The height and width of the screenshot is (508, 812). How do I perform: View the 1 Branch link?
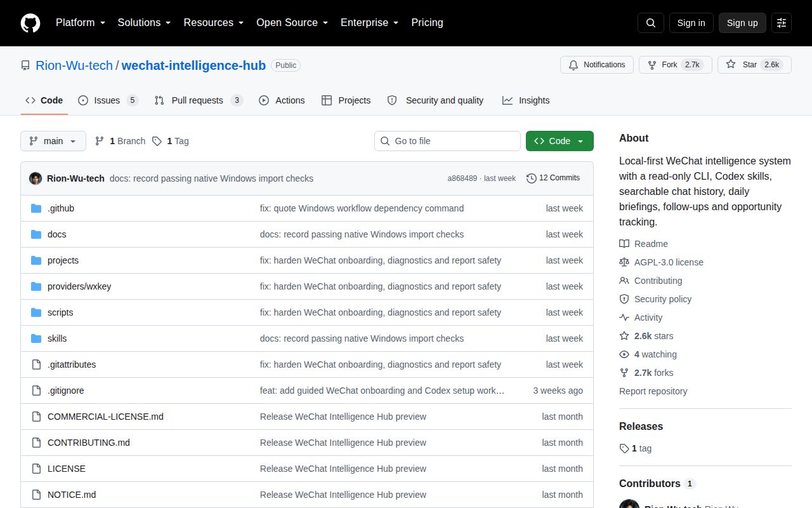coord(120,141)
